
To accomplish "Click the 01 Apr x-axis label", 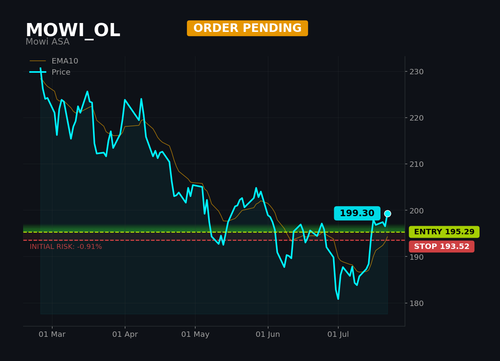I will click(x=125, y=334).
